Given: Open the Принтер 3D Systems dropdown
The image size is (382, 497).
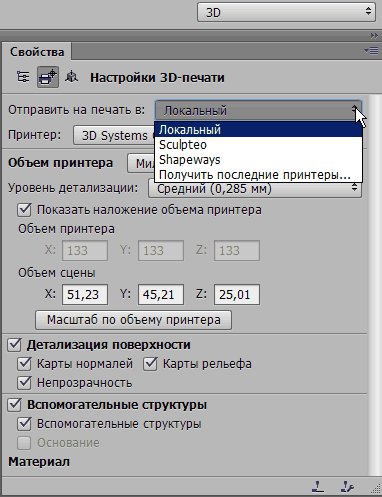Looking at the screenshot, I should 114,135.
